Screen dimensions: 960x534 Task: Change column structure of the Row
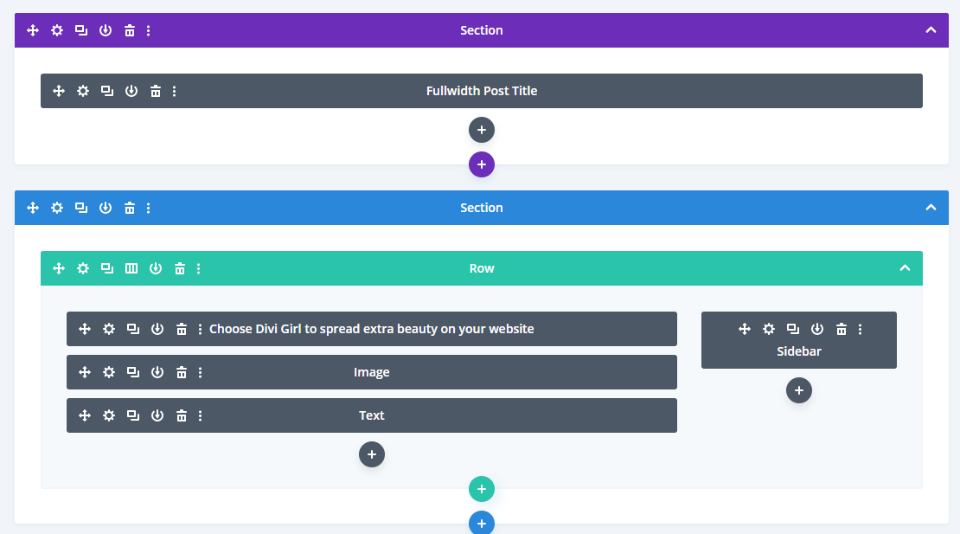point(131,268)
